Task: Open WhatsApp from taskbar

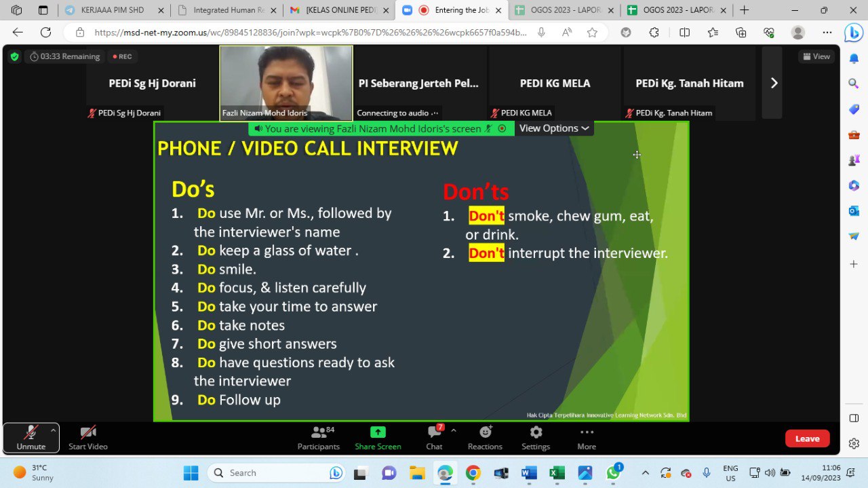Action: click(614, 473)
